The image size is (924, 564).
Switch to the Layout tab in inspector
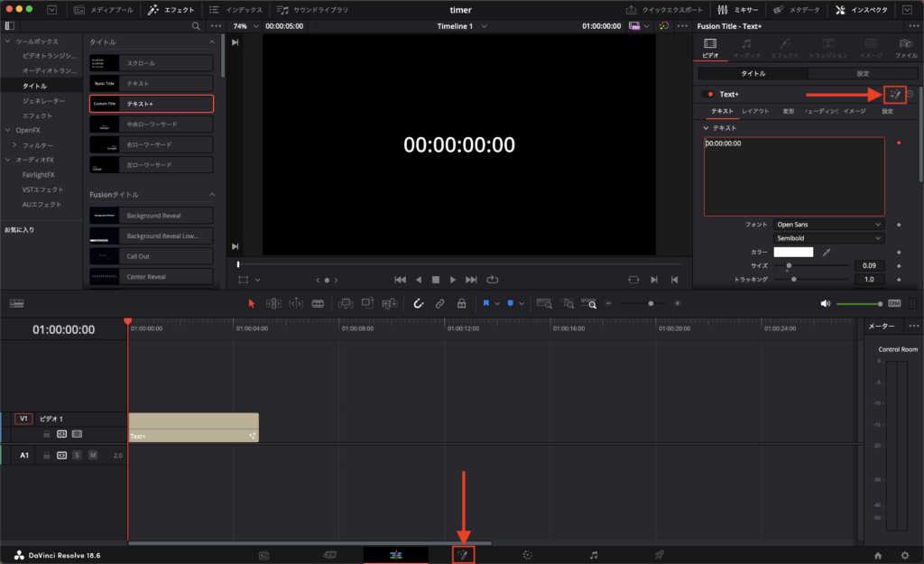pos(755,111)
